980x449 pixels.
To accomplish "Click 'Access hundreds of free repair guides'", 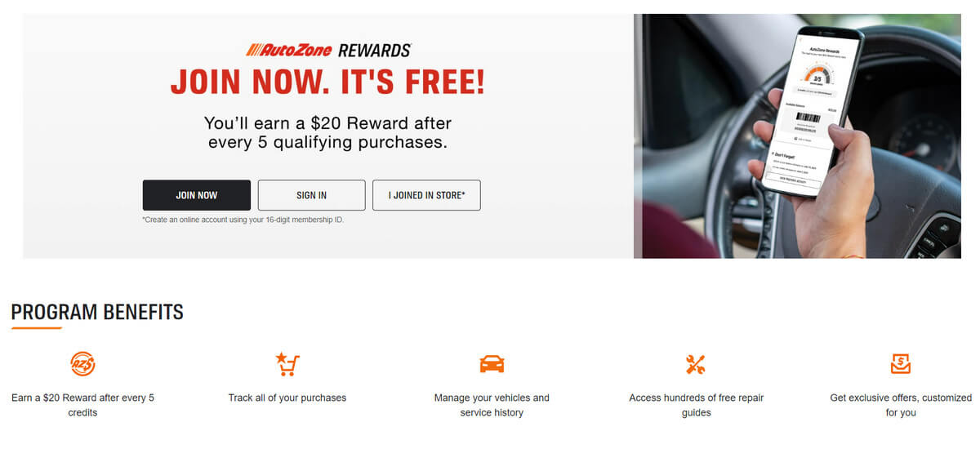I will pyautogui.click(x=697, y=405).
